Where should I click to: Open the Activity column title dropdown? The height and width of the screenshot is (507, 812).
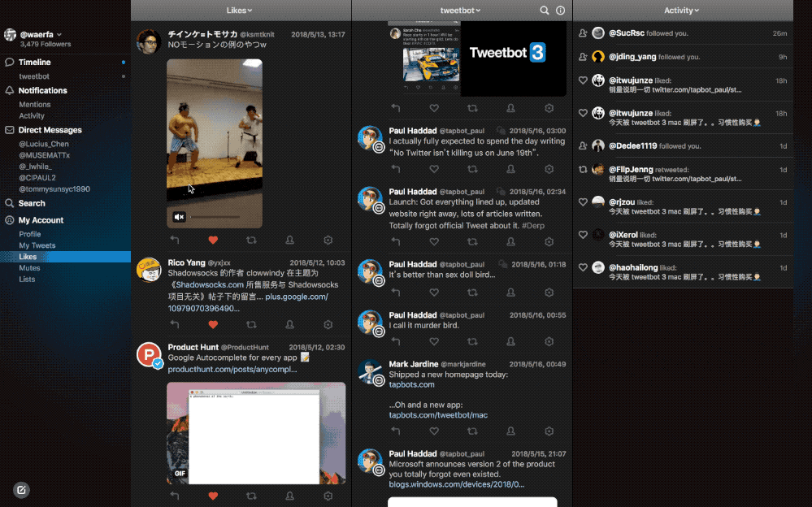[682, 11]
